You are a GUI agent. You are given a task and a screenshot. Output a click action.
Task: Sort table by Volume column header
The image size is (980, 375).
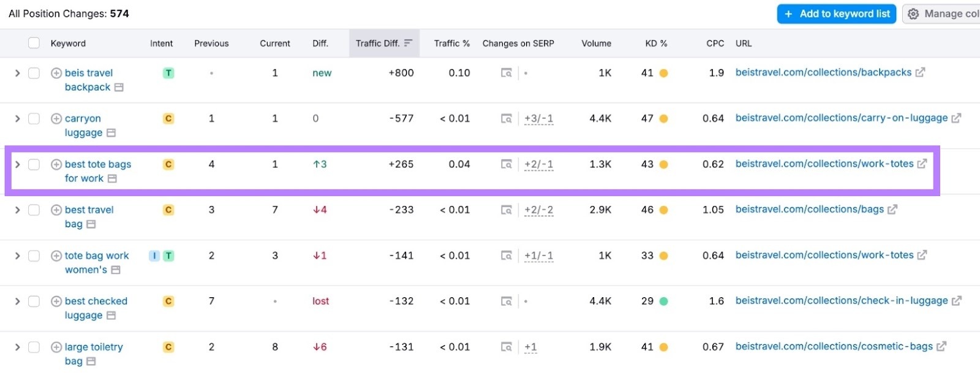click(x=596, y=44)
